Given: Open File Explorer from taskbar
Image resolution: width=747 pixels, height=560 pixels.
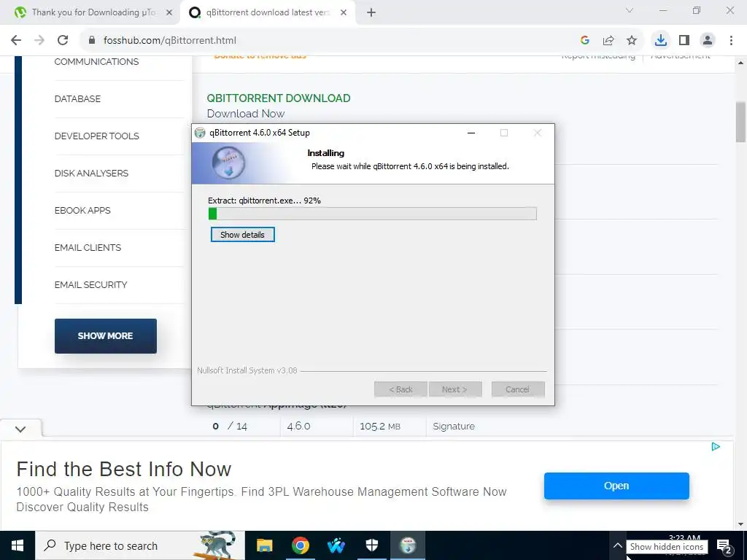Looking at the screenshot, I should point(264,545).
